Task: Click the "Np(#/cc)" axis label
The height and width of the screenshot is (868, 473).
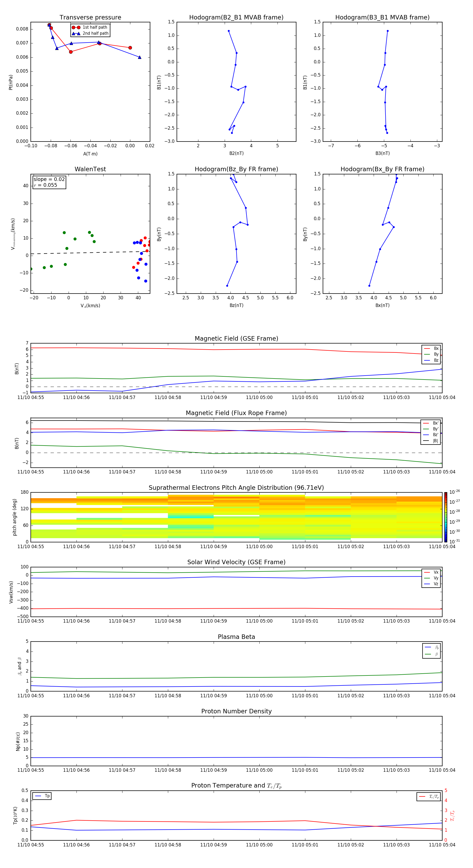Action: (x=18, y=741)
